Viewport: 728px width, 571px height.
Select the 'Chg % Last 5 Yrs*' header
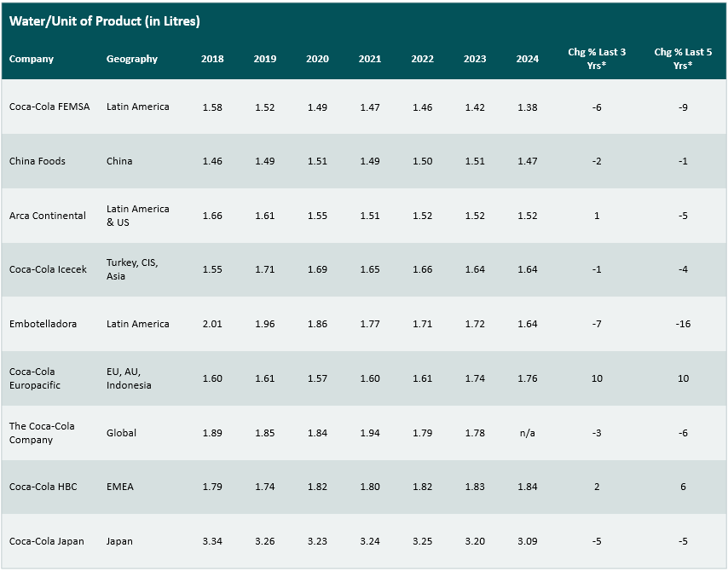click(683, 59)
